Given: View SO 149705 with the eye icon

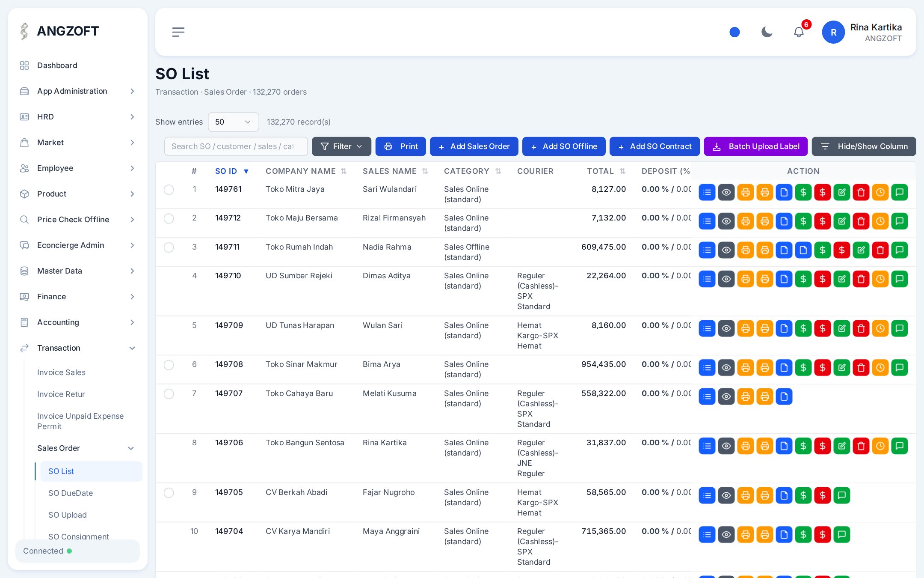Looking at the screenshot, I should [x=726, y=495].
